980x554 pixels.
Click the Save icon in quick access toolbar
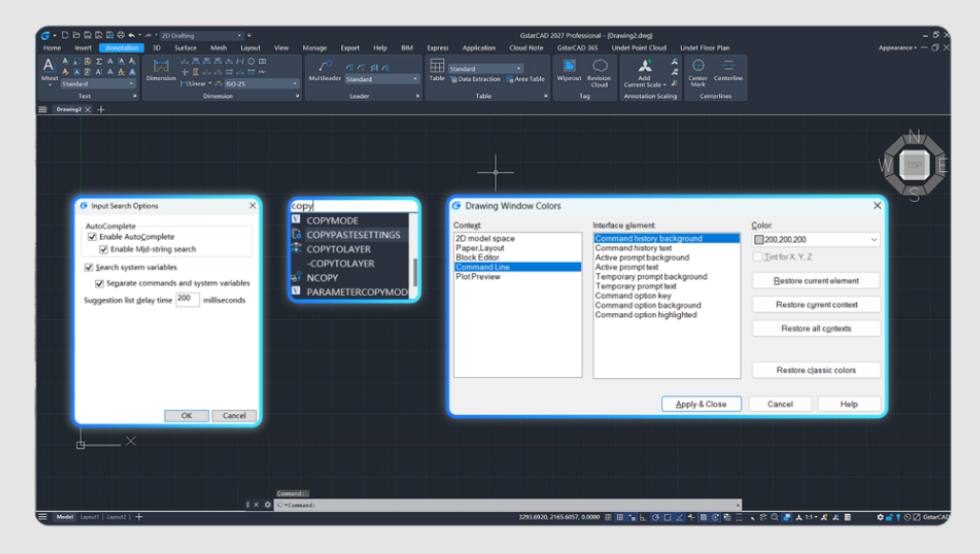click(x=88, y=35)
